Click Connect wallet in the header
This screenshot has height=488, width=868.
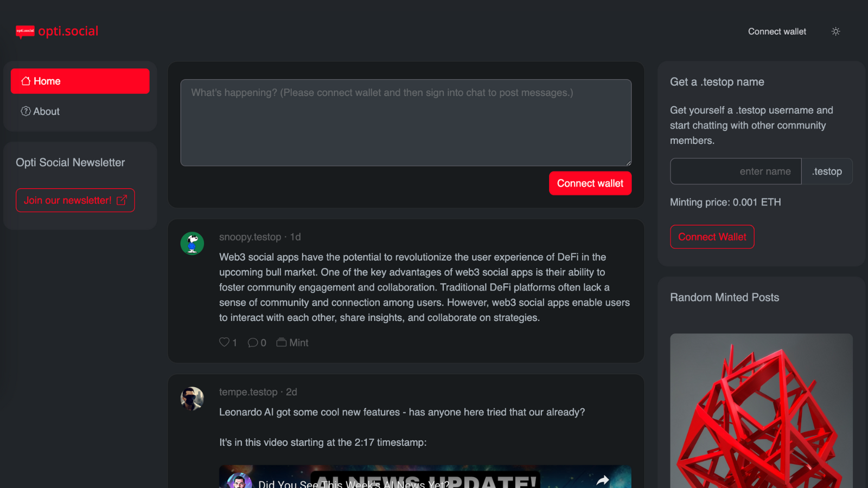(776, 31)
